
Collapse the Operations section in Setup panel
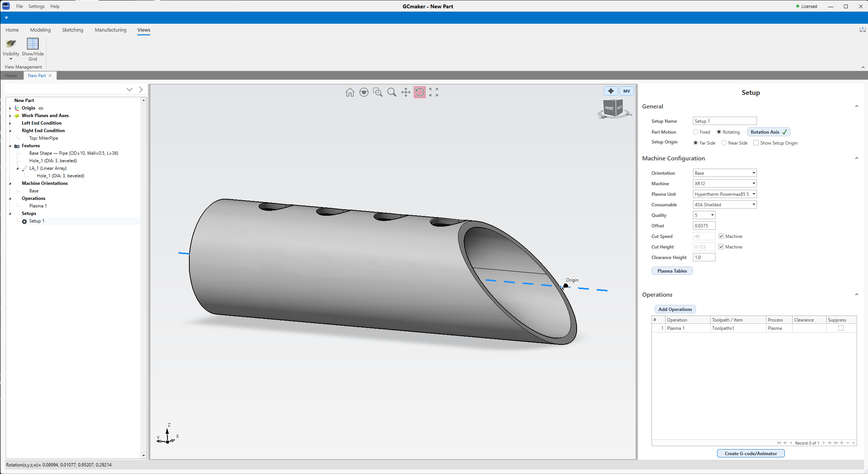pyautogui.click(x=857, y=295)
